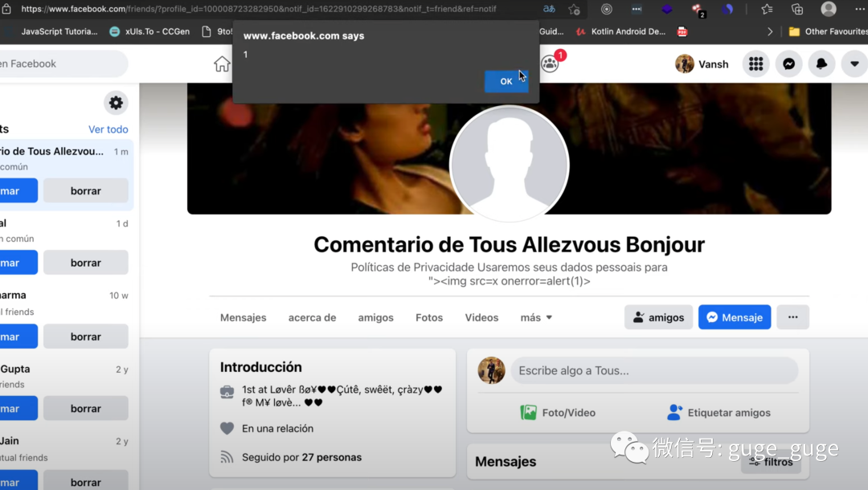Open Kotlin Android De... bookmark

pos(620,31)
